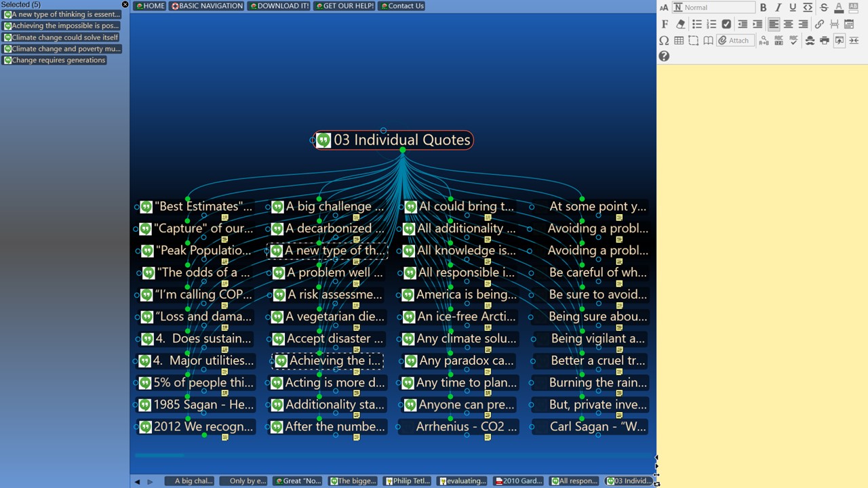Insert a table into the note
Image resolution: width=868 pixels, height=488 pixels.
679,41
